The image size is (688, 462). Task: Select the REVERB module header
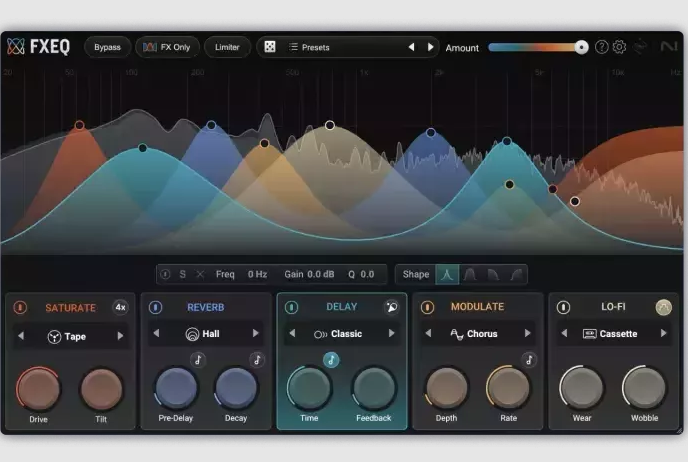206,307
